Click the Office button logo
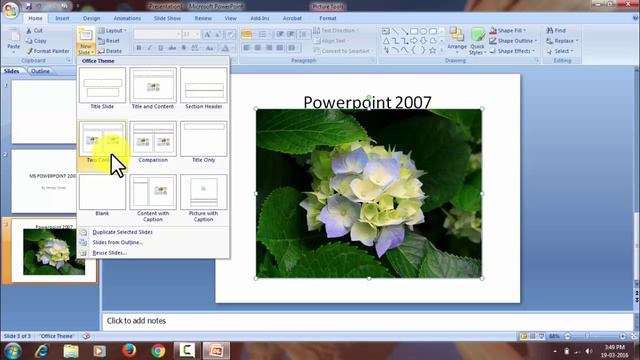This screenshot has height=360, width=640. (11, 10)
